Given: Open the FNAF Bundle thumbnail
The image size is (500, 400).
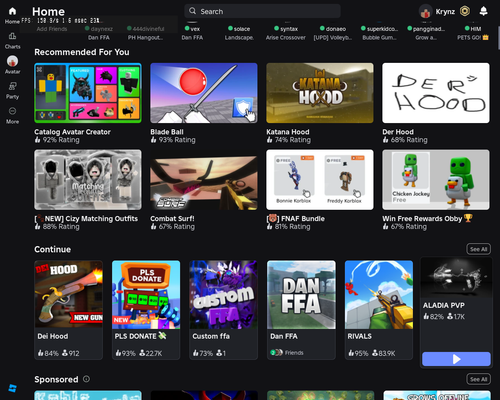Looking at the screenshot, I should pos(320,180).
